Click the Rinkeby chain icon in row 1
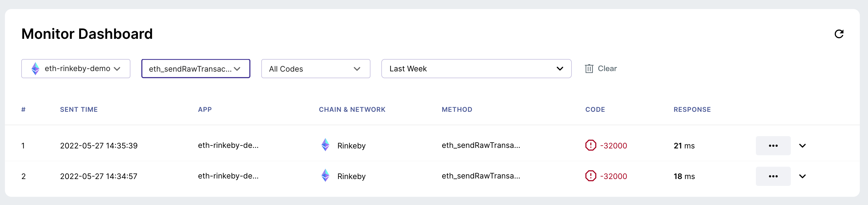868x205 pixels. click(325, 145)
